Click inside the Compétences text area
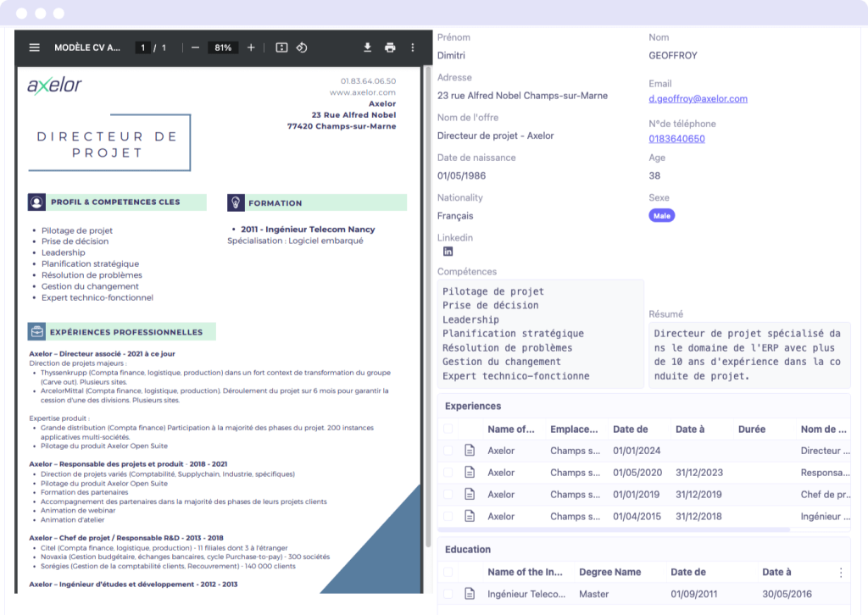Screen dimensions: 868x615 [x=540, y=334]
